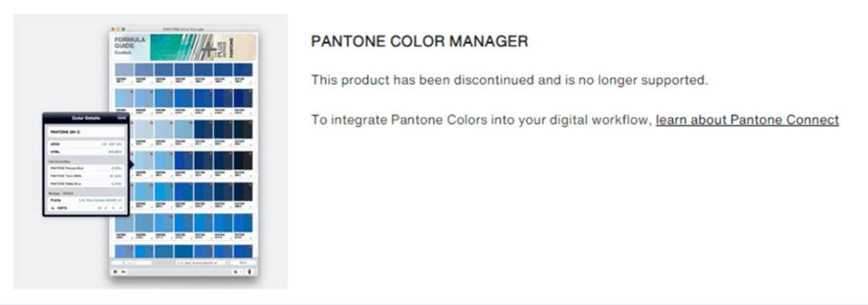
Task: Click the HTML value row in Color Details
Action: coord(86,150)
